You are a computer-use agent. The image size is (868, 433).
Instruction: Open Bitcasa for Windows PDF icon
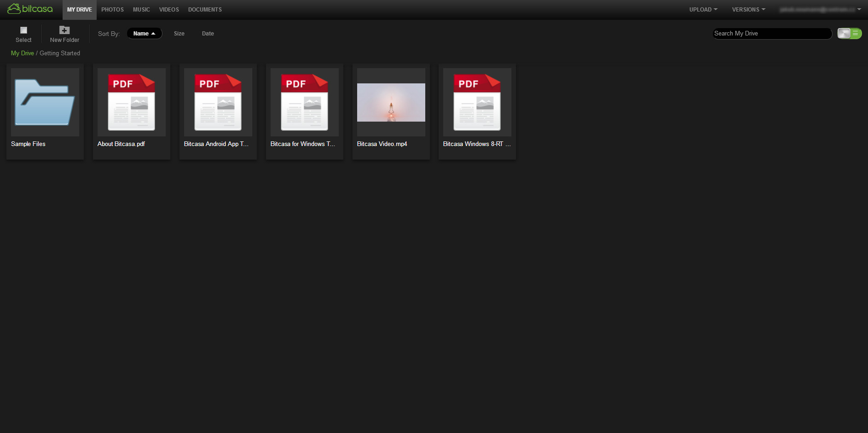tap(305, 102)
